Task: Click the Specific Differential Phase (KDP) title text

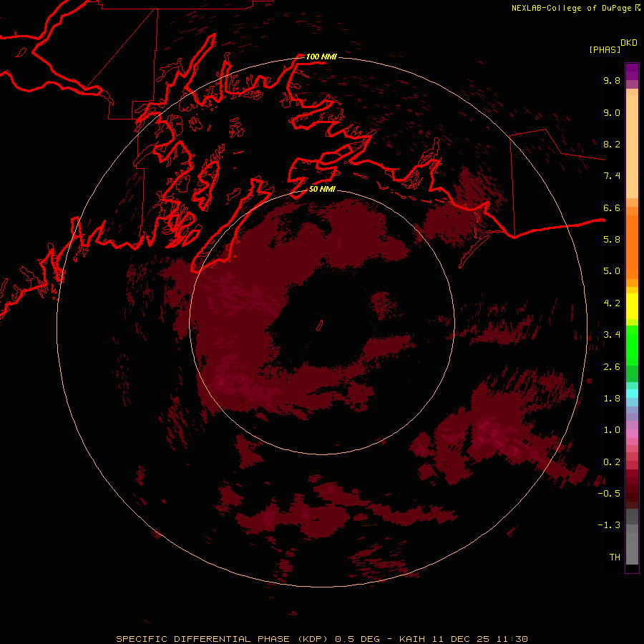Action: coord(222,639)
